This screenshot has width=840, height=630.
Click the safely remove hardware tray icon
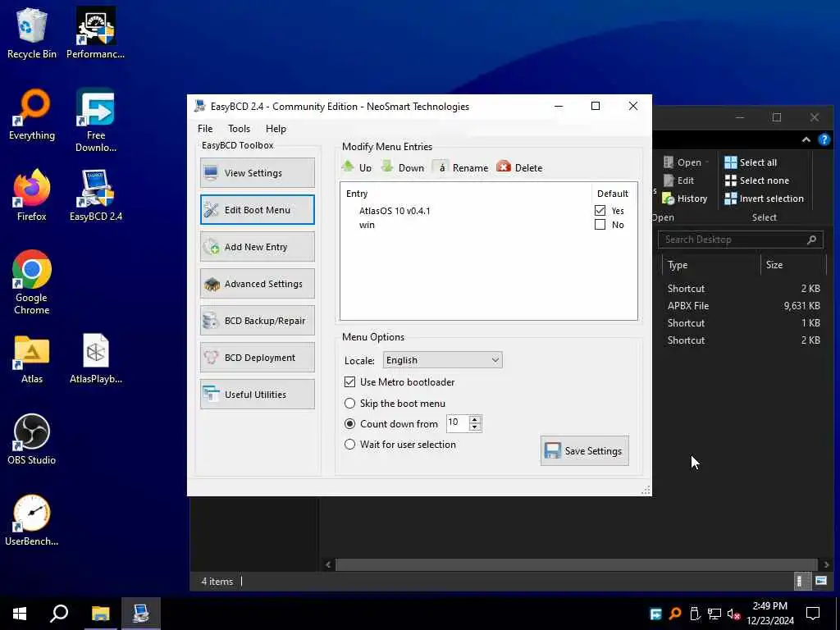[695, 614]
